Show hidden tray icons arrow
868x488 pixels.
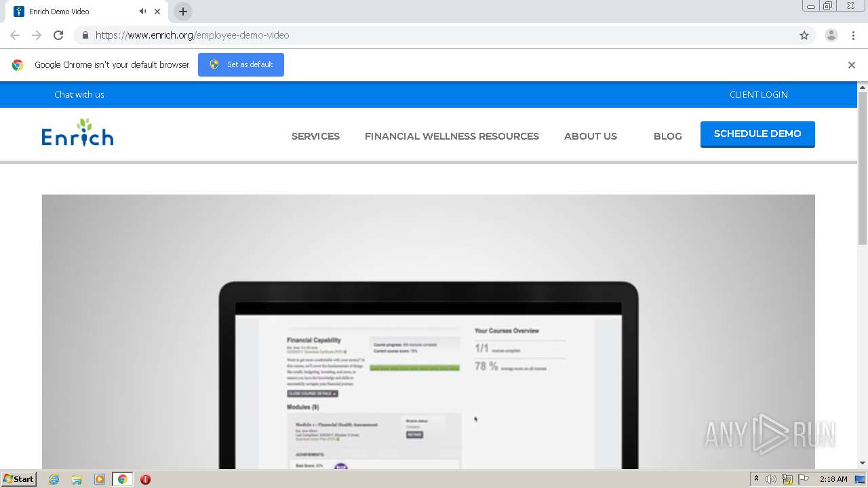coord(756,479)
